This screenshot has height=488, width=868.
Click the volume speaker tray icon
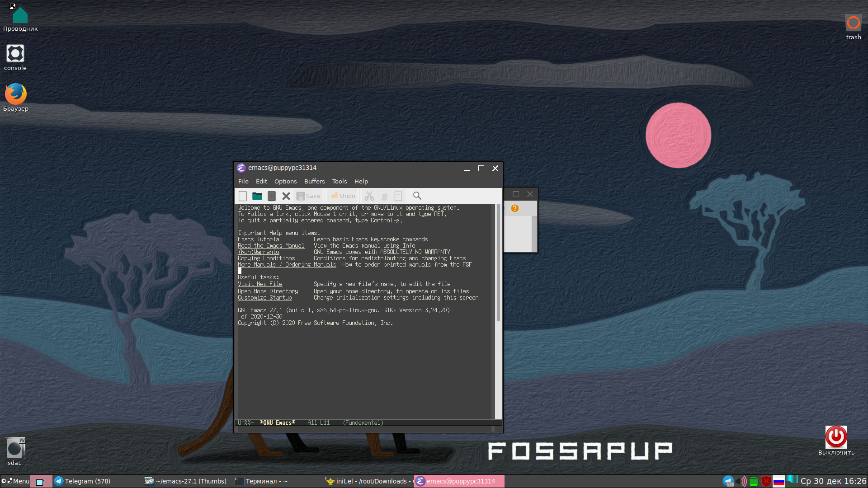741,481
